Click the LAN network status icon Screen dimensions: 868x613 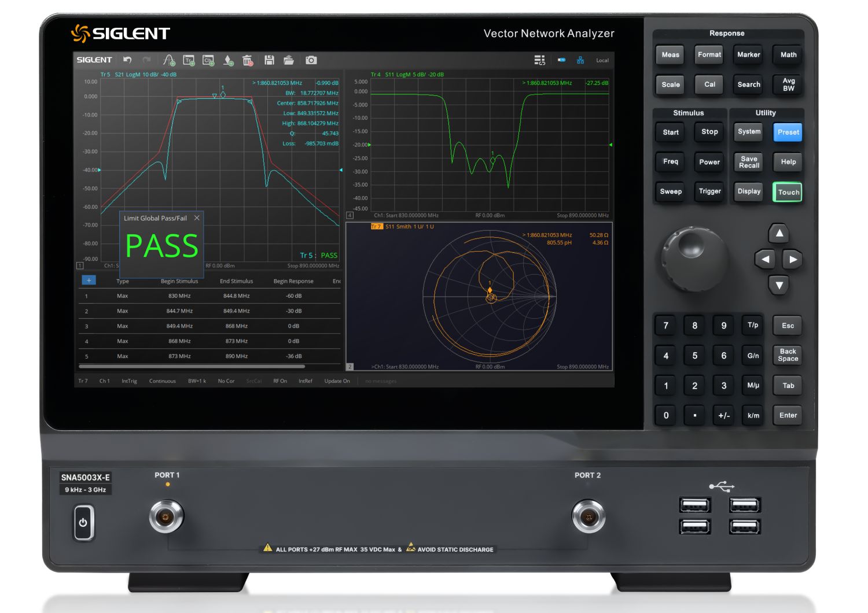580,60
